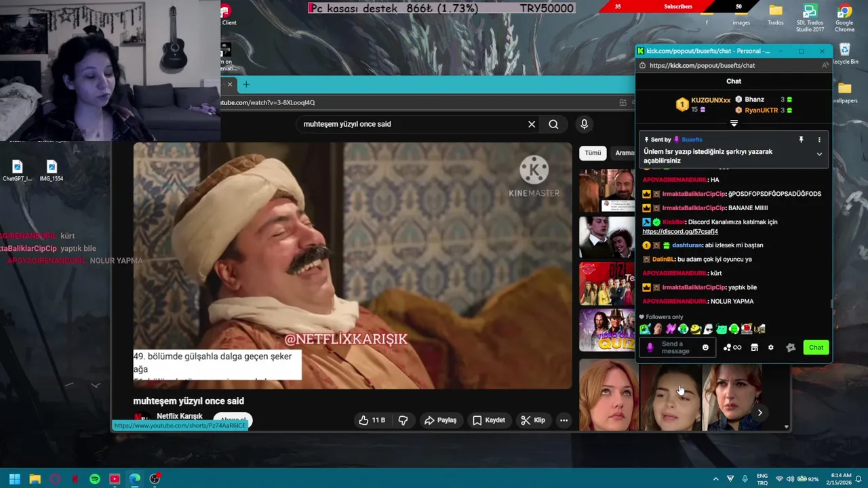Click the video player showing the laughing man
868x488 pixels.
pos(353,266)
